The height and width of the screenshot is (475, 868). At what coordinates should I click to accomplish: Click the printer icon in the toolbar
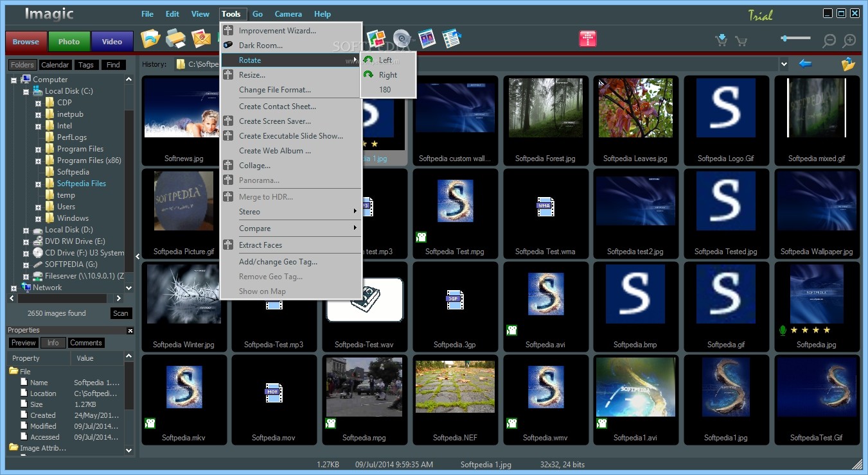tap(175, 39)
